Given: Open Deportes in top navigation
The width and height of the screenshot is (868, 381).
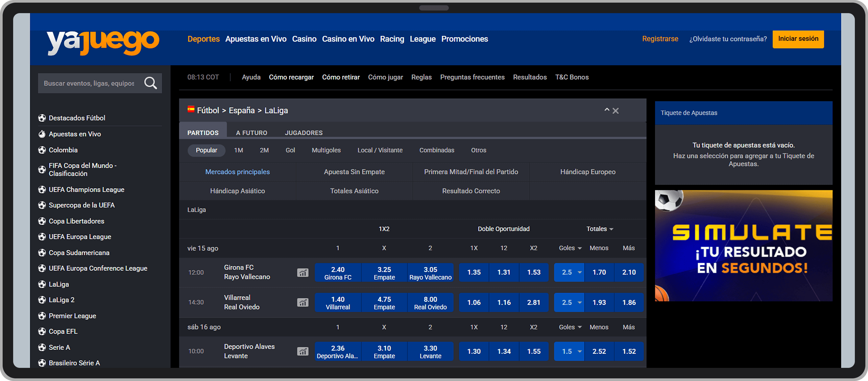Looking at the screenshot, I should pyautogui.click(x=204, y=39).
